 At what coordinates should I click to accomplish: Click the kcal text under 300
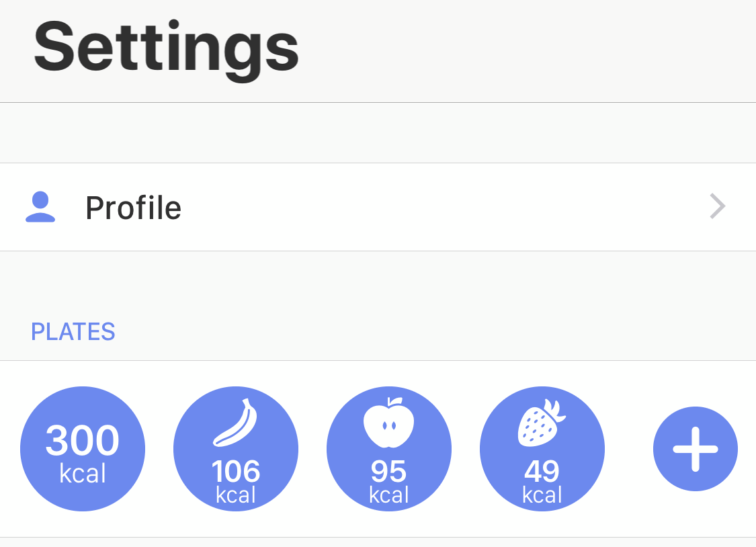click(83, 473)
